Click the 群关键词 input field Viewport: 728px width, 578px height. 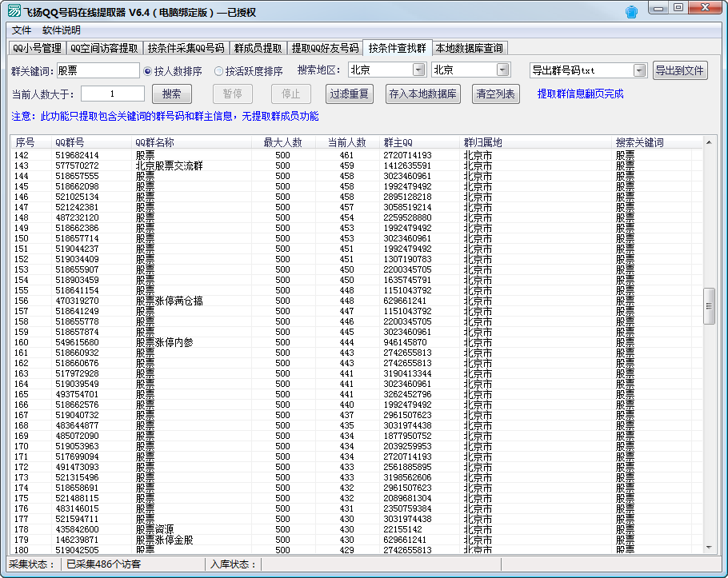98,70
